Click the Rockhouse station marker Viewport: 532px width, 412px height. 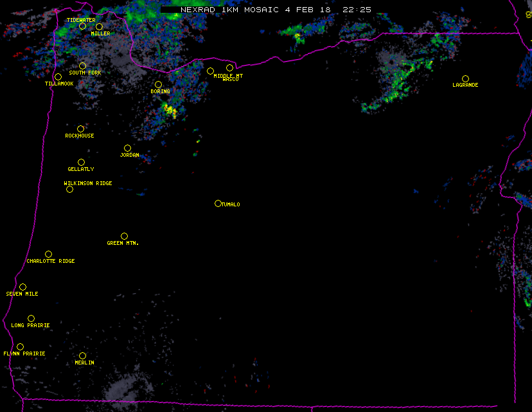tap(80, 129)
